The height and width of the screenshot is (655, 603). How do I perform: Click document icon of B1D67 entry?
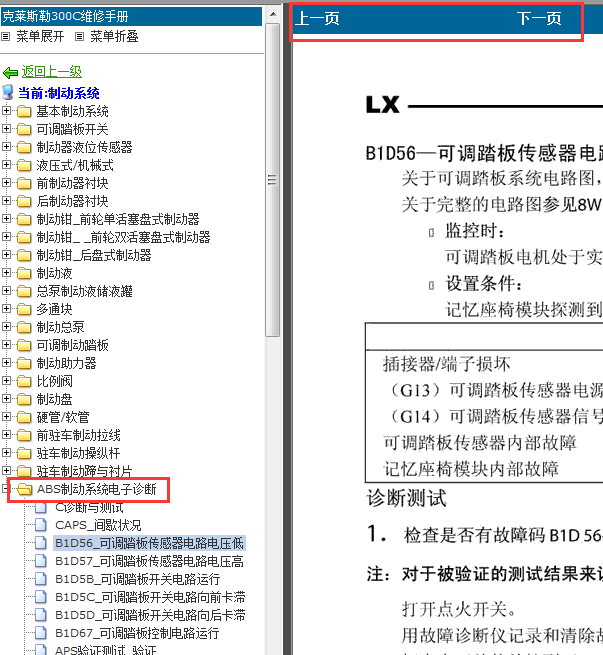pos(41,632)
